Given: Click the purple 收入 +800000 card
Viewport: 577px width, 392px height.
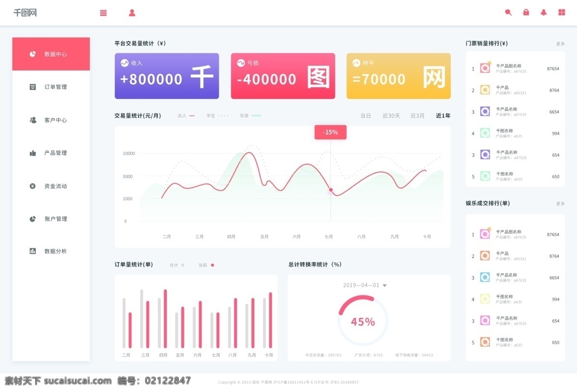Looking at the screenshot, I should click(x=167, y=76).
